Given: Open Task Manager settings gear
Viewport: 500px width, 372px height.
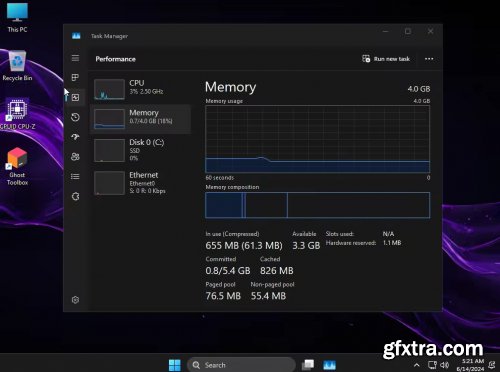Looking at the screenshot, I should [75, 300].
